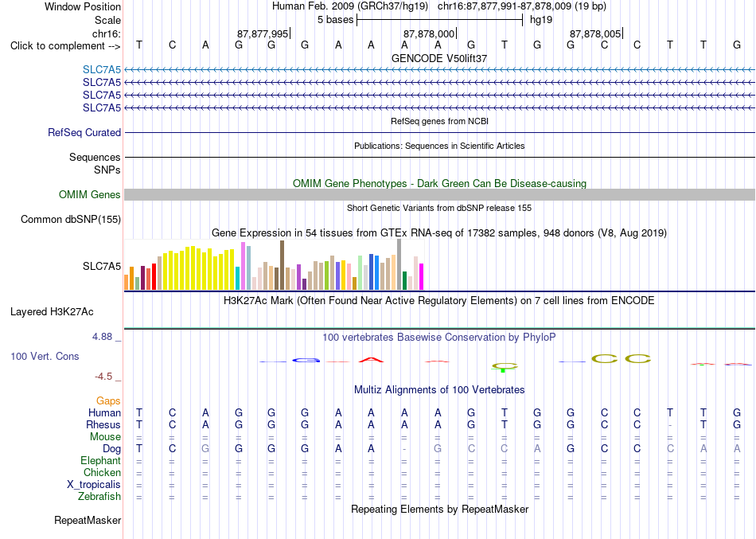Viewport: 756px width, 539px height.
Task: Click the tall dark brown GTEx bar
Action: tap(282, 265)
